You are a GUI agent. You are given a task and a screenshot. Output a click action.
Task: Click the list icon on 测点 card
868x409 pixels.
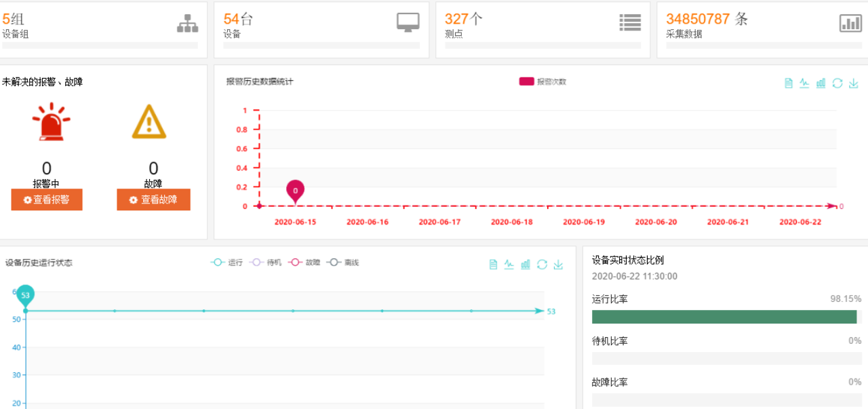(x=630, y=22)
